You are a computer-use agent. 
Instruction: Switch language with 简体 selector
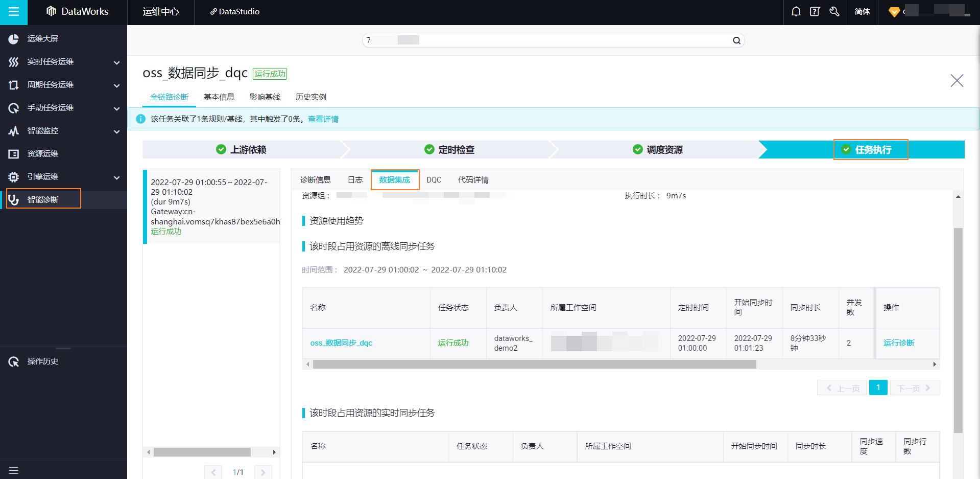point(862,12)
